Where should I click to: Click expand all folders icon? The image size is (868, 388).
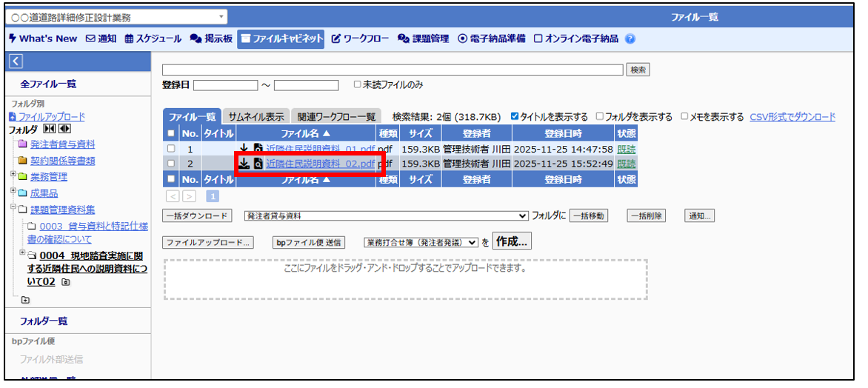[x=64, y=130]
